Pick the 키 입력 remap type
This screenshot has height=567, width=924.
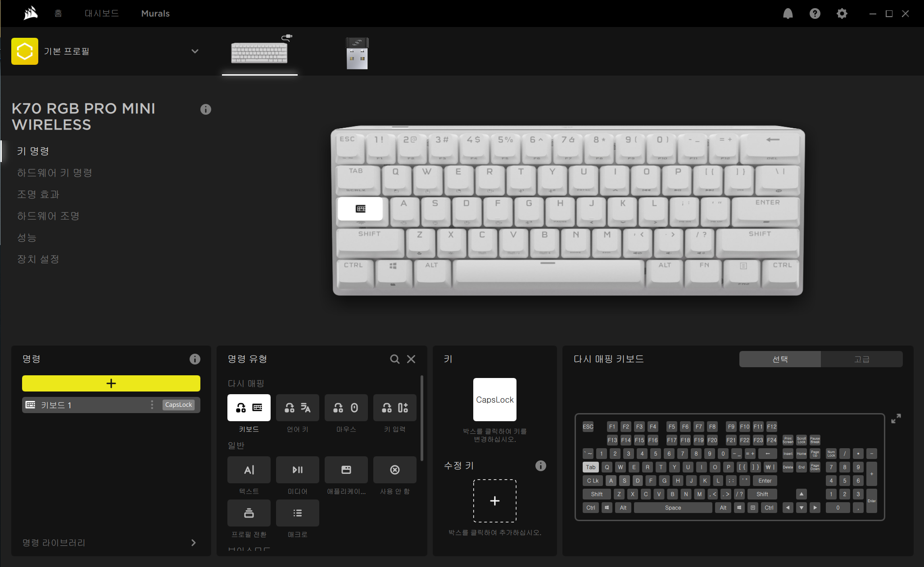point(394,408)
